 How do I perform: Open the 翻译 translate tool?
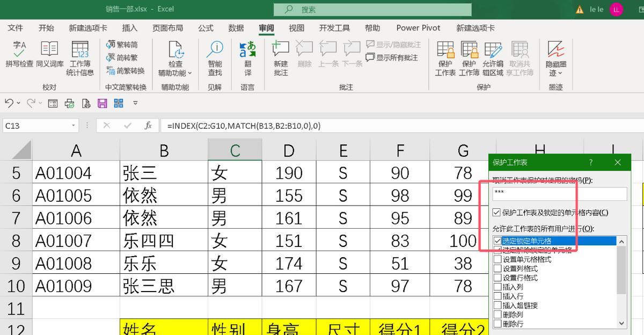point(248,58)
